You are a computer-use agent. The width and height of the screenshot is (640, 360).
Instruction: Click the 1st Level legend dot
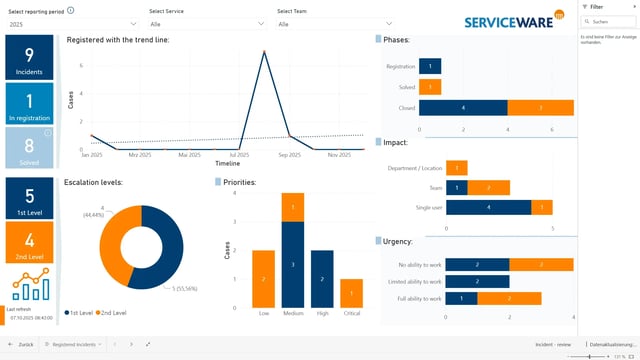tap(67, 313)
